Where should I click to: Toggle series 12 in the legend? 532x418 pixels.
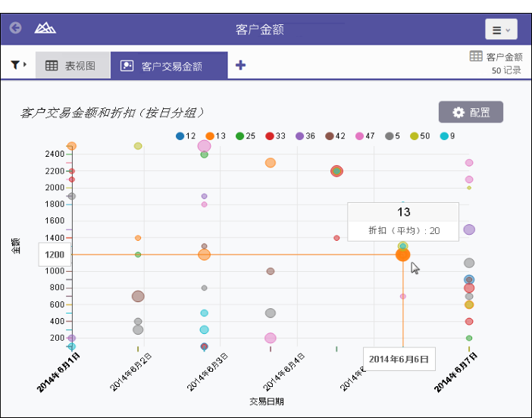186,136
